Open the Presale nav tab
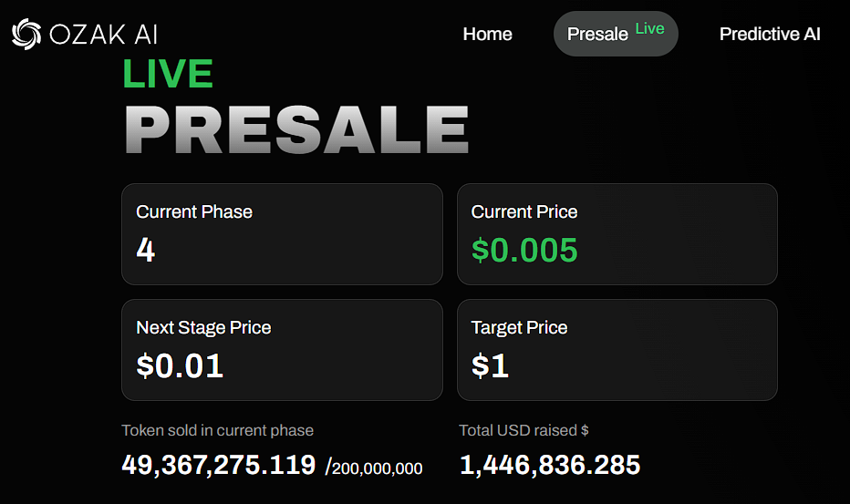The image size is (850, 504). pos(597,35)
